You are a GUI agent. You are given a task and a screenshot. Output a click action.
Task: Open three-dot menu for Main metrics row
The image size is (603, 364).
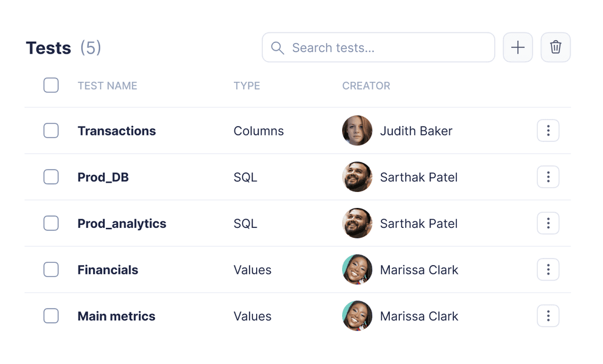548,316
